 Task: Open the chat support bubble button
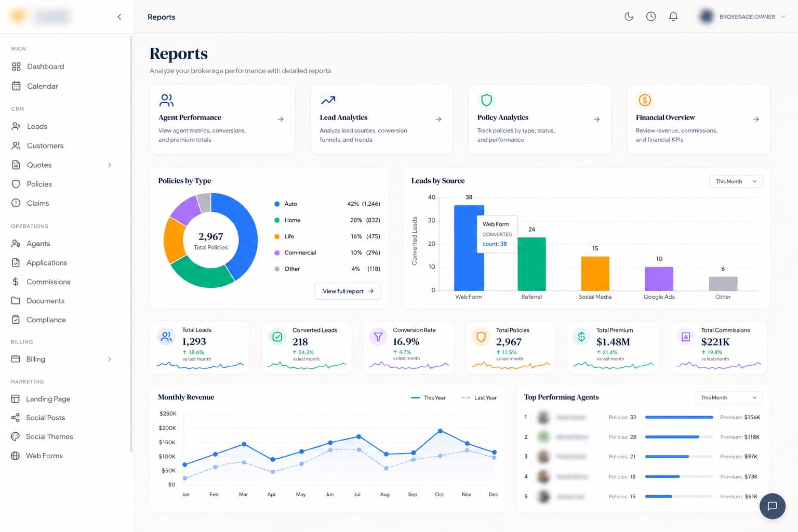[772, 506]
